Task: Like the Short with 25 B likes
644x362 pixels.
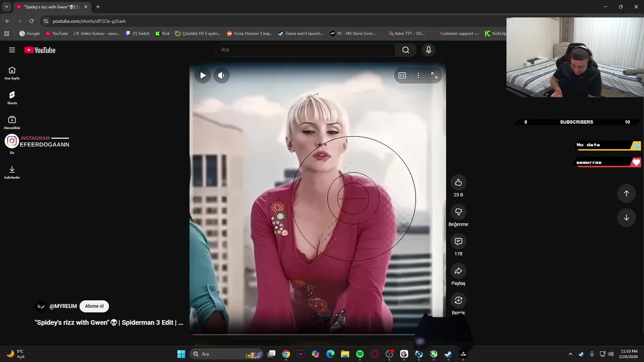Action: tap(458, 183)
